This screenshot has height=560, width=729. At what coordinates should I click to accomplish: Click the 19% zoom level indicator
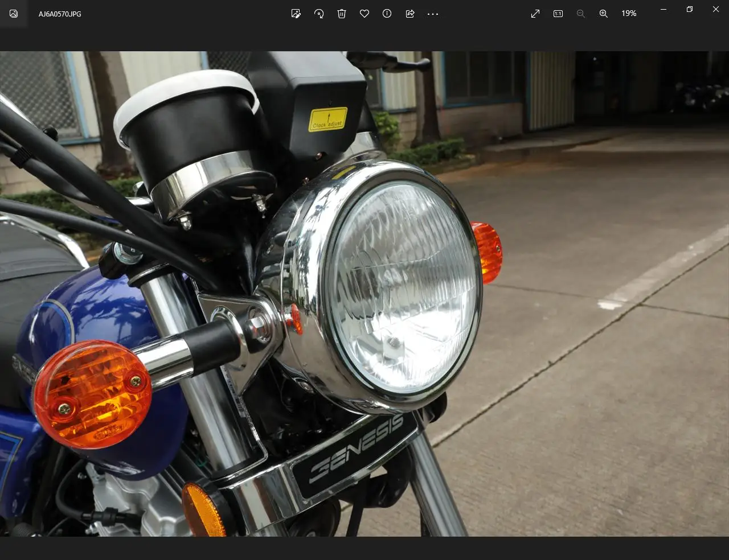629,13
